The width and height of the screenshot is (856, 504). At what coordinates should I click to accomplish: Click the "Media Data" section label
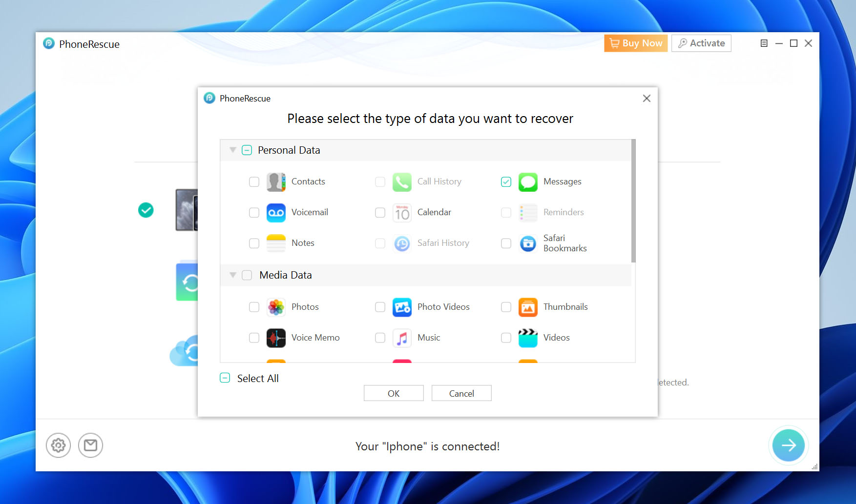point(286,275)
